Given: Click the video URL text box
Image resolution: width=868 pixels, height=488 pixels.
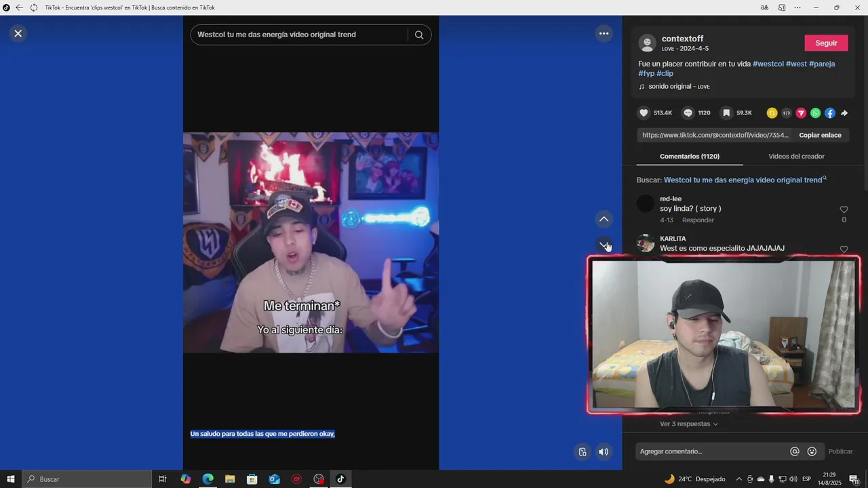Looking at the screenshot, I should tap(715, 135).
